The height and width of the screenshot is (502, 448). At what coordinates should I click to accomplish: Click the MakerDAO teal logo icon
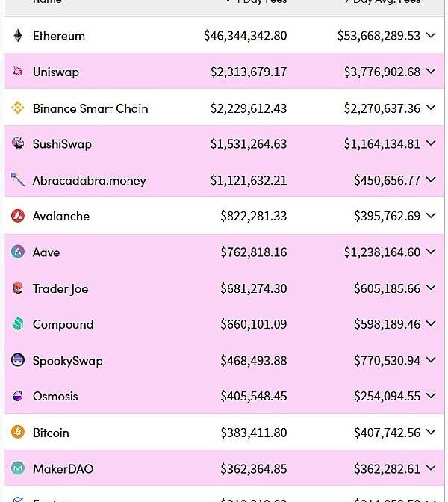pyautogui.click(x=18, y=468)
